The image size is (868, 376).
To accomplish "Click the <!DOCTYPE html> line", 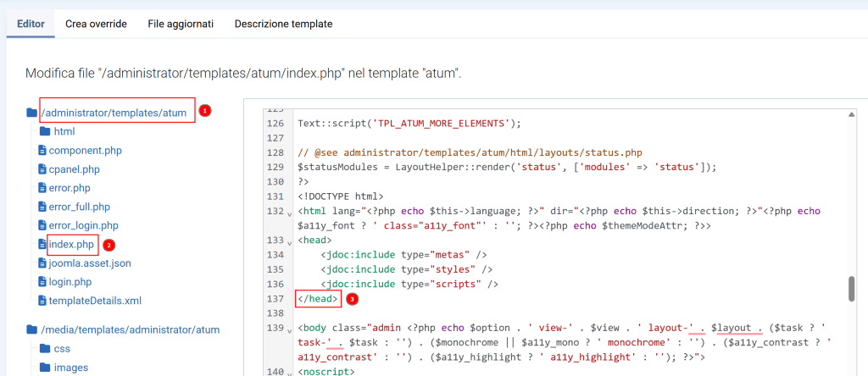I will 341,196.
